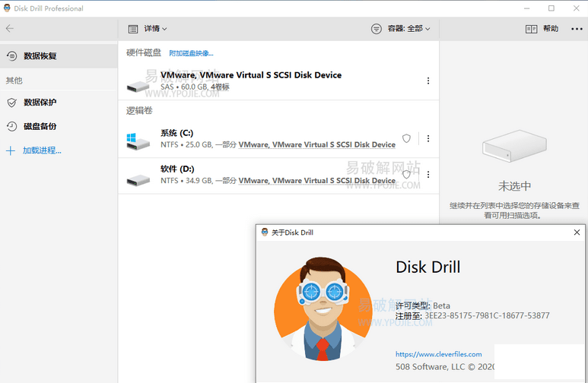The width and height of the screenshot is (588, 383).
Task: Click the Disk Drill Professional title icon
Action: coord(7,8)
